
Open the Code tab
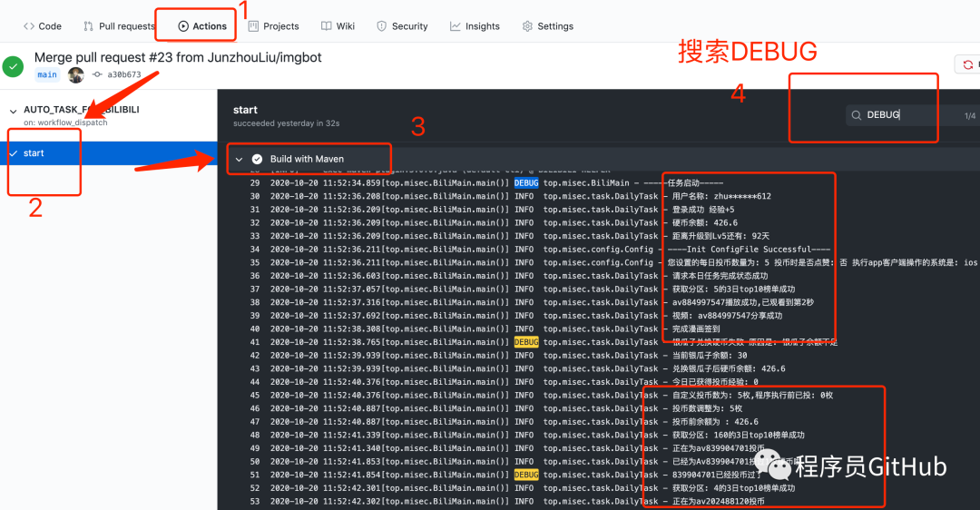pos(43,26)
